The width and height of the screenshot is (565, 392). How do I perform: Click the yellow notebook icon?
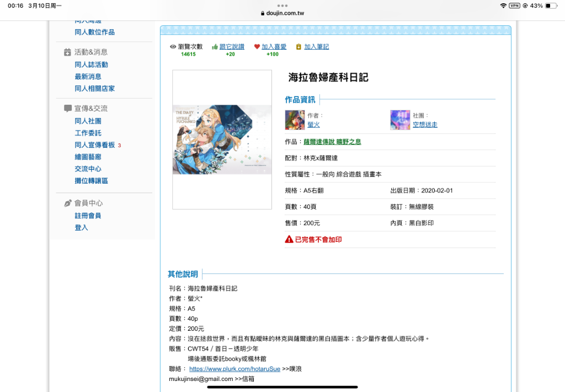[299, 47]
